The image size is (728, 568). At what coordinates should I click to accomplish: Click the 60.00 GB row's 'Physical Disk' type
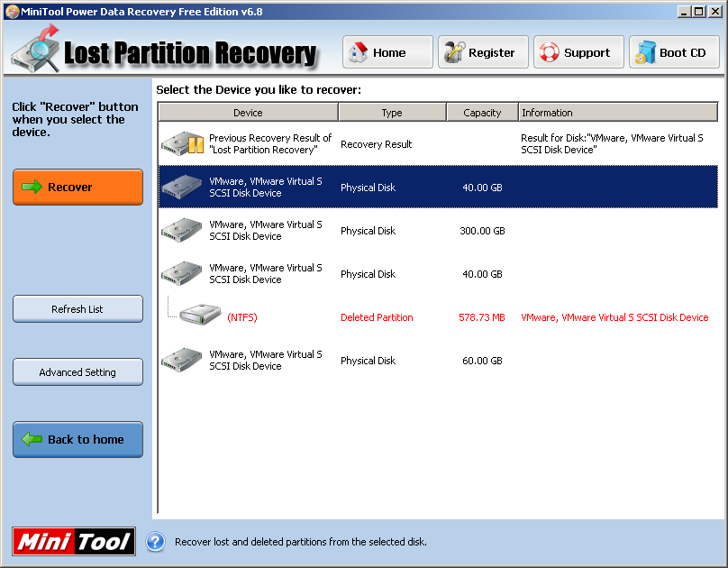[368, 361]
